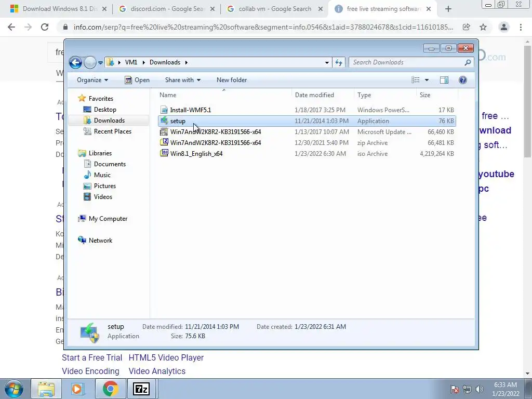Open the Chrome profile icon

(x=504, y=27)
